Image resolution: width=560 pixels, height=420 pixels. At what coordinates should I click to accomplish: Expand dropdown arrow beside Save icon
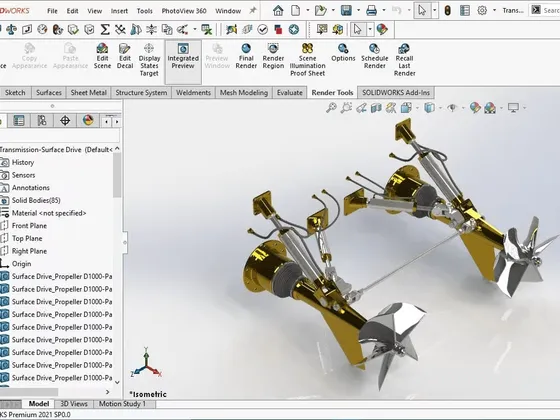tap(358, 10)
